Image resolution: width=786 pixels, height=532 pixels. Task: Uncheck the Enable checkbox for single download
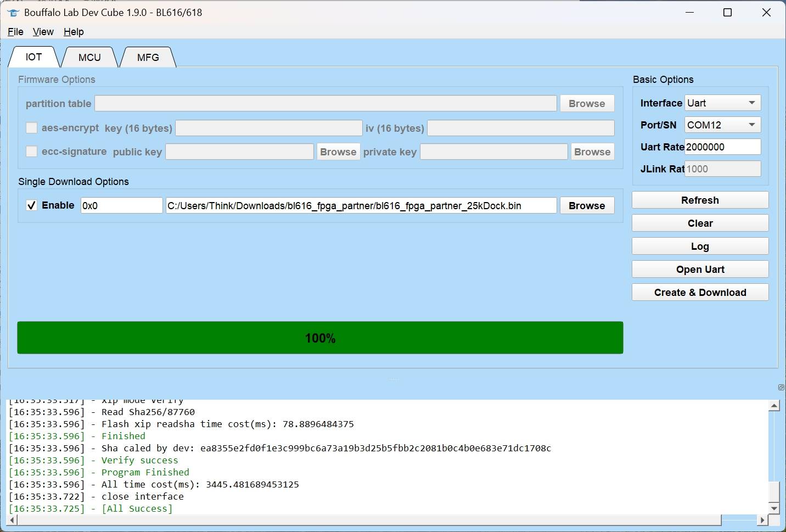click(32, 205)
